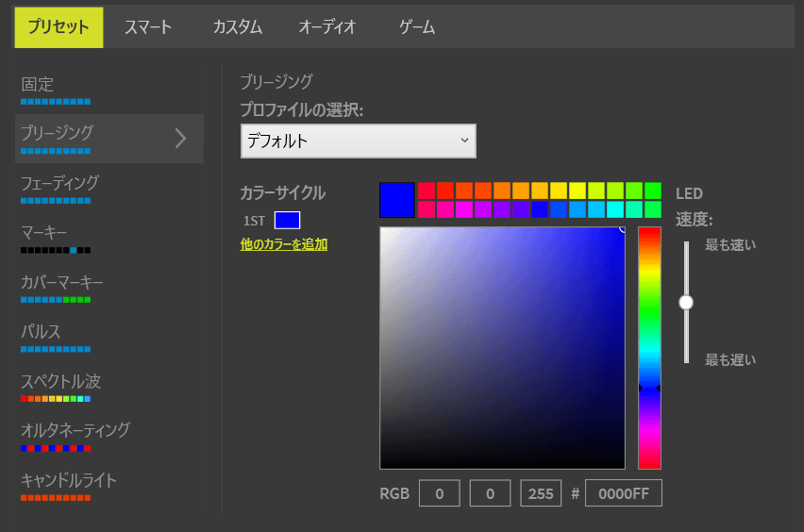Pick the lemon yellow palette swatch
The height and width of the screenshot is (532, 804).
click(x=578, y=191)
